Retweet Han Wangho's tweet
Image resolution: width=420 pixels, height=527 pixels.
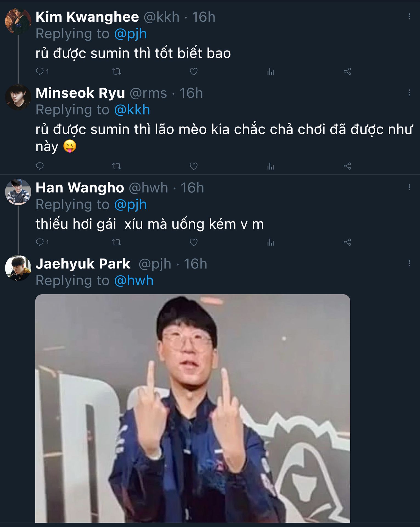point(117,242)
